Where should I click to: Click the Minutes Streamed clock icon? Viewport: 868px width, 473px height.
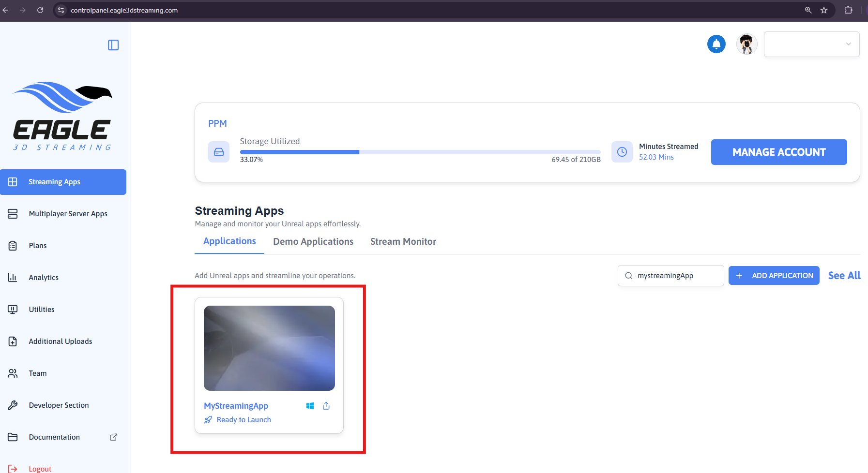point(622,152)
